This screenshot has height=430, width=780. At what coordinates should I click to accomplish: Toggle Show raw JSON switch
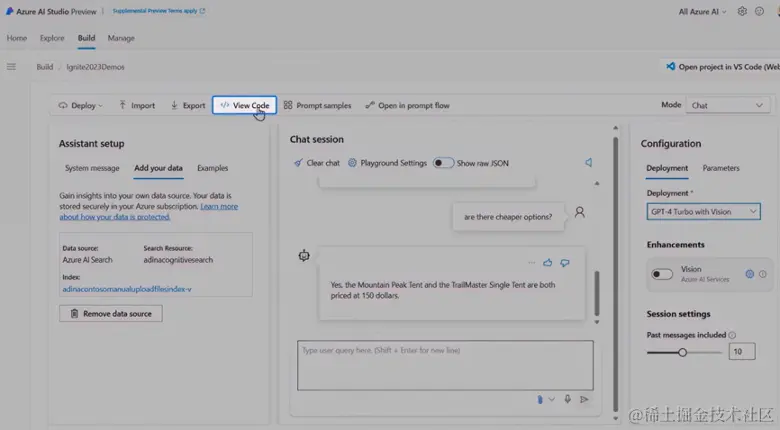443,163
